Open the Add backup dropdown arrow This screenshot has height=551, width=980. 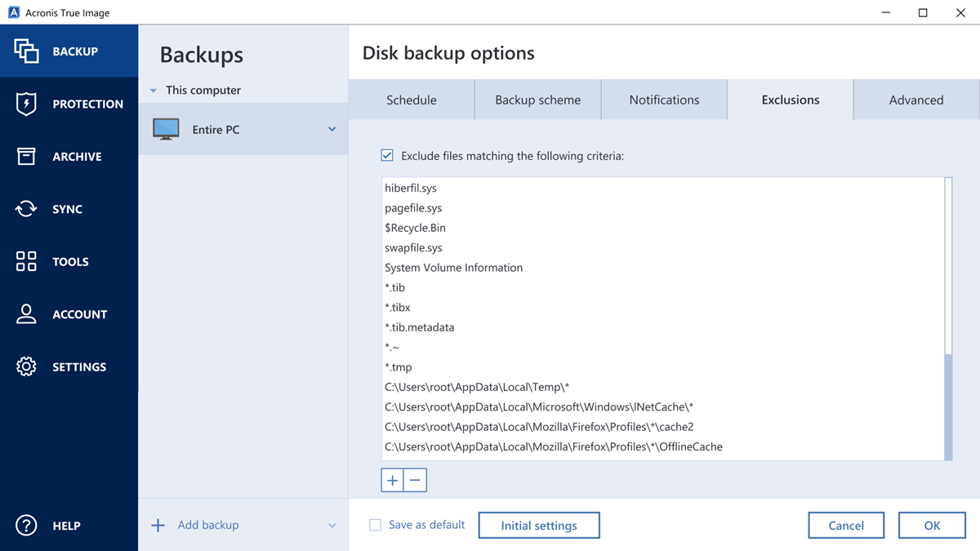332,526
